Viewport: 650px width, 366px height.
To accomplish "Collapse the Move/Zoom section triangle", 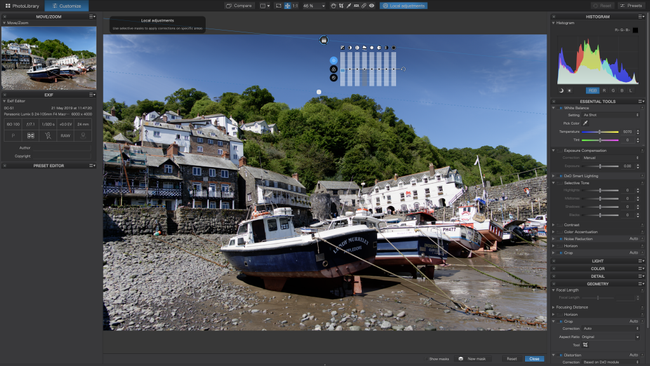I will [4, 23].
